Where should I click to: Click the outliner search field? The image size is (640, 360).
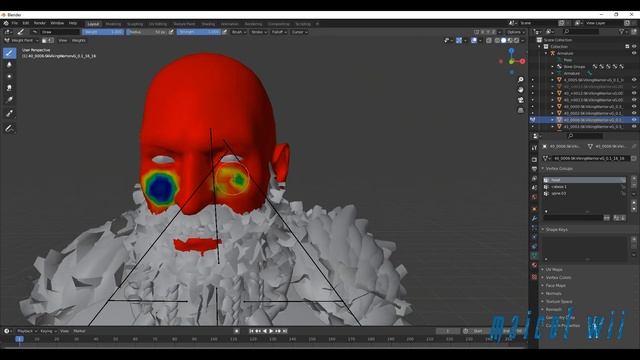pos(582,31)
